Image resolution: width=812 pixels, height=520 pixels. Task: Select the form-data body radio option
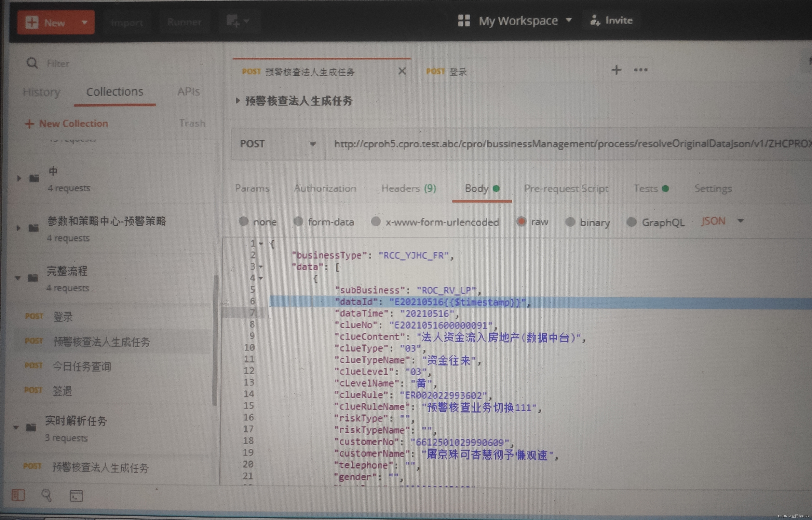click(298, 221)
